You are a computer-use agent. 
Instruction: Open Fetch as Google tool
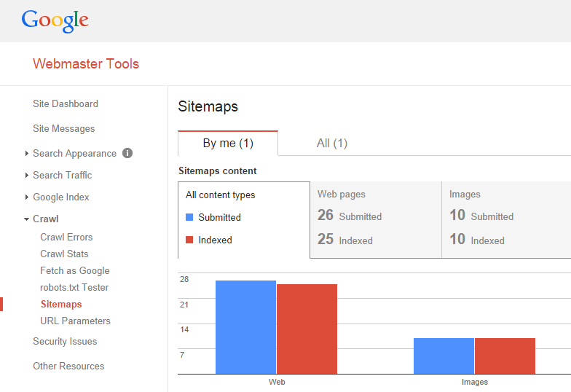click(74, 271)
